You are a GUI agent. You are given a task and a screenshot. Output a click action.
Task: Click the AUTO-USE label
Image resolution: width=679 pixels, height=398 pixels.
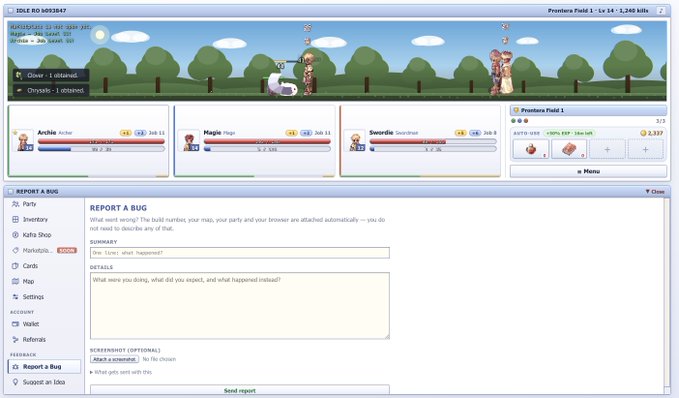(x=526, y=133)
